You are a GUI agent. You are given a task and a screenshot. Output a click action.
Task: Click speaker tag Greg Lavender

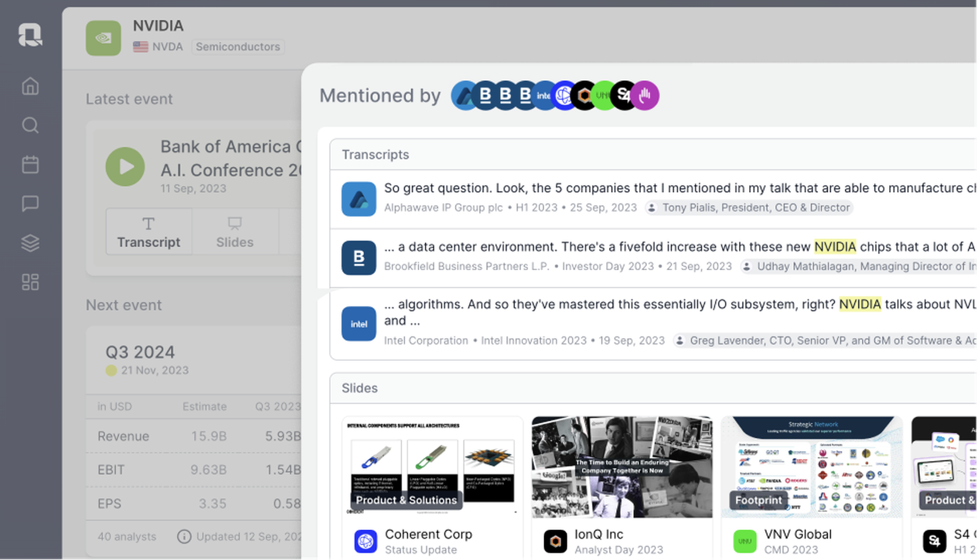coord(825,340)
